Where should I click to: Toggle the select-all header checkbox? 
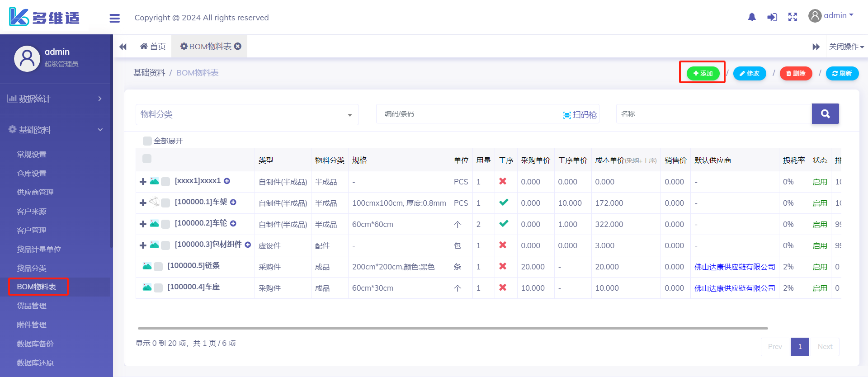point(147,159)
